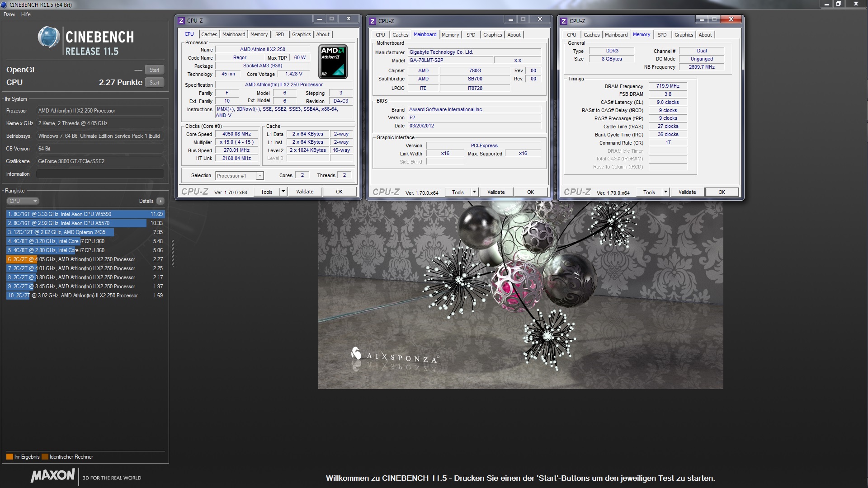Viewport: 868px width, 488px height.
Task: Start the CPU benchmark
Action: pos(154,83)
